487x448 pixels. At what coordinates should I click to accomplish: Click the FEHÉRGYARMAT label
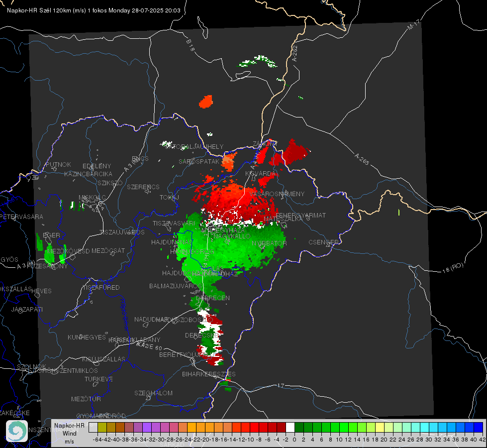click(300, 215)
